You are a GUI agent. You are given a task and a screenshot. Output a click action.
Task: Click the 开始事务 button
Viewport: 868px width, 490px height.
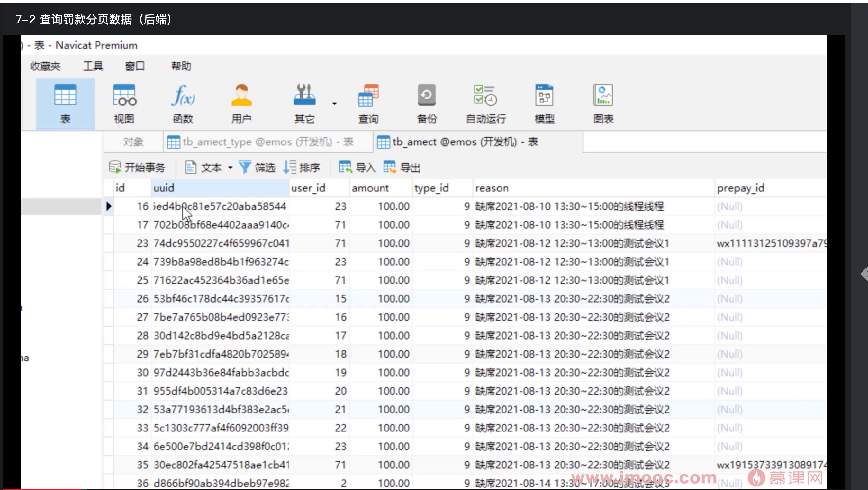click(137, 168)
